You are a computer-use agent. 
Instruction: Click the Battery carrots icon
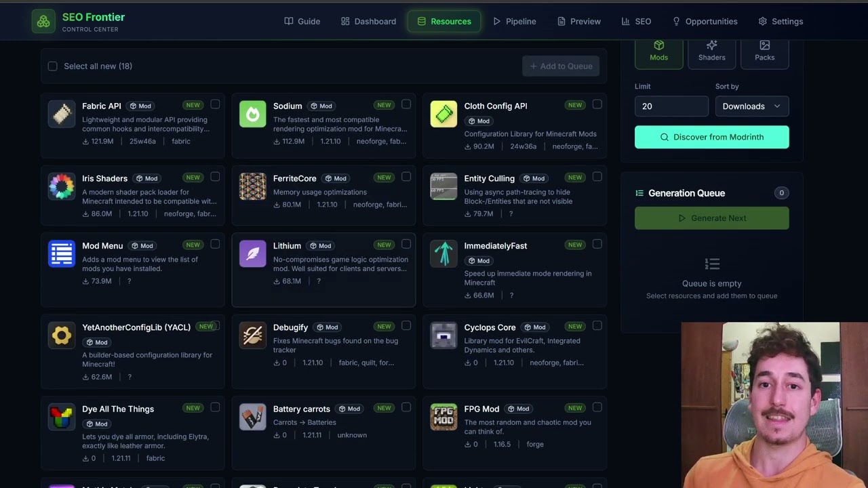point(253,417)
